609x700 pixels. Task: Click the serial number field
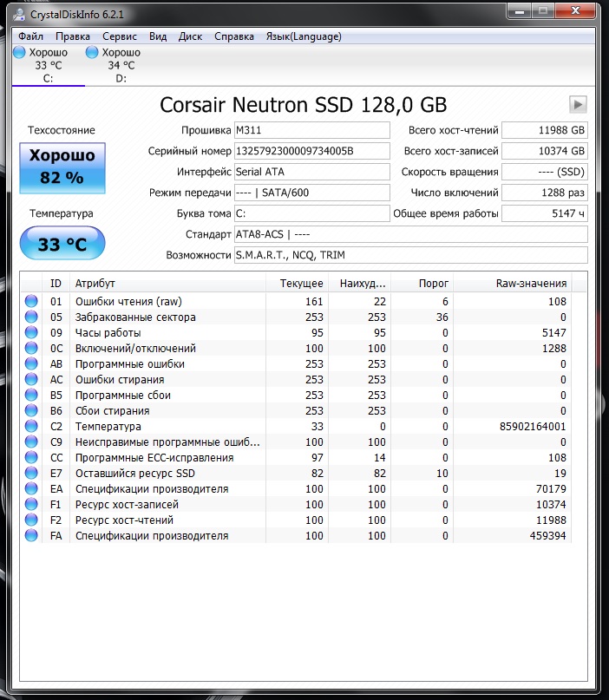coord(311,151)
